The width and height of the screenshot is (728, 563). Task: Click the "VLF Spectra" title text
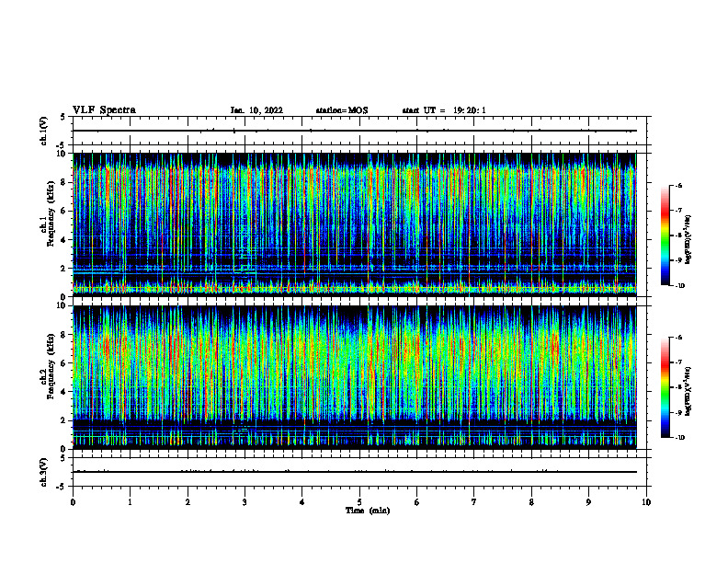[x=104, y=110]
